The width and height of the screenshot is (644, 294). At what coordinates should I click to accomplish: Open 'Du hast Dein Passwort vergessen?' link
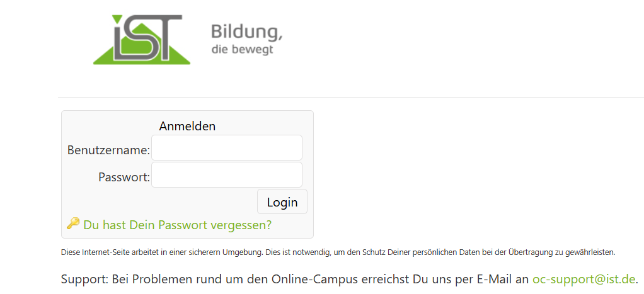177,225
